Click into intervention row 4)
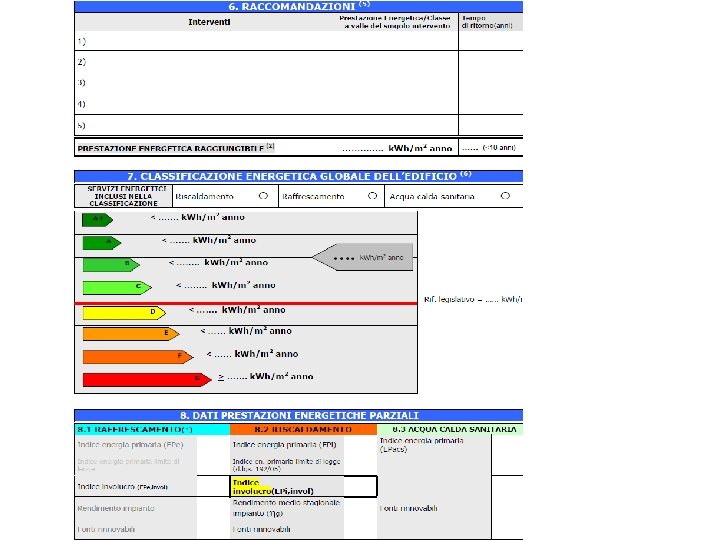720x540 pixels. tap(266, 104)
